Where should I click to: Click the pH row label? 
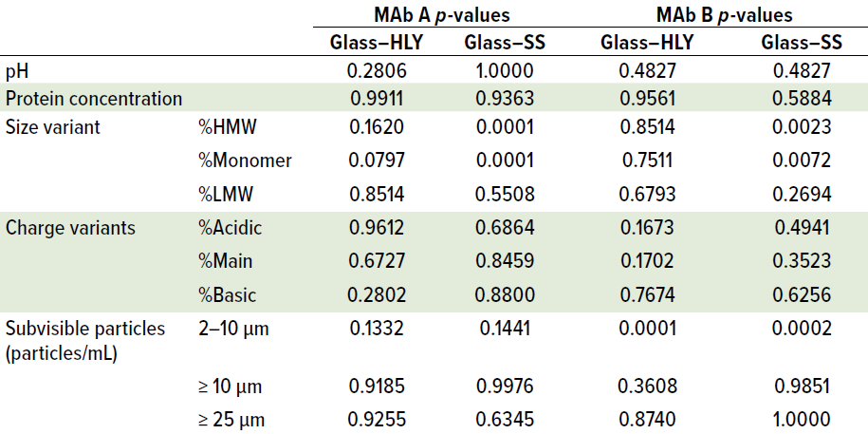[x=16, y=70]
